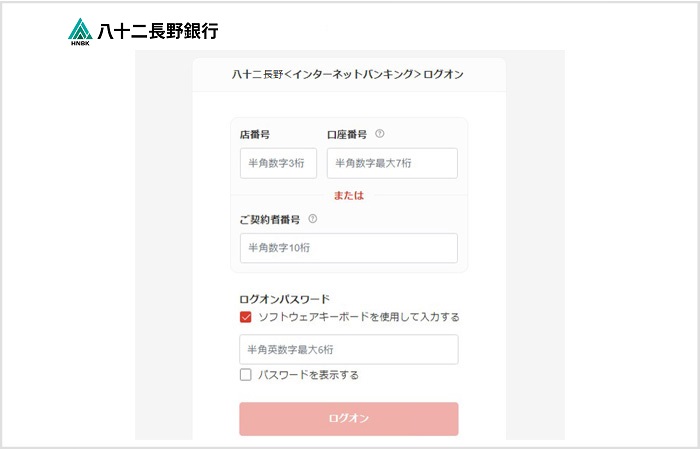Uncheck the software keyboard checkbox
The height and width of the screenshot is (450, 700).
pos(246,317)
